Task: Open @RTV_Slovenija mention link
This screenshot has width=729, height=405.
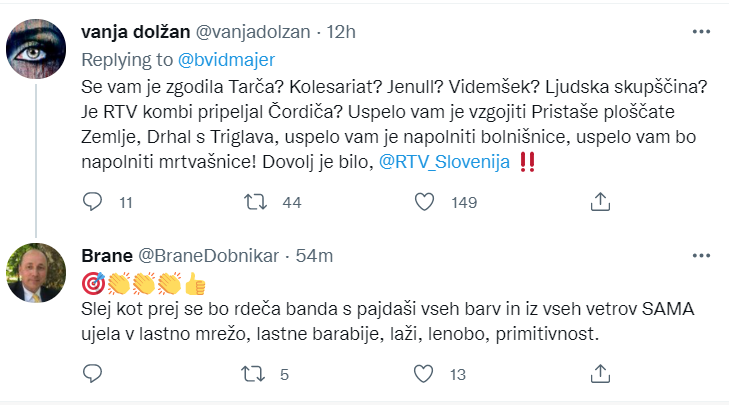Action: click(444, 162)
